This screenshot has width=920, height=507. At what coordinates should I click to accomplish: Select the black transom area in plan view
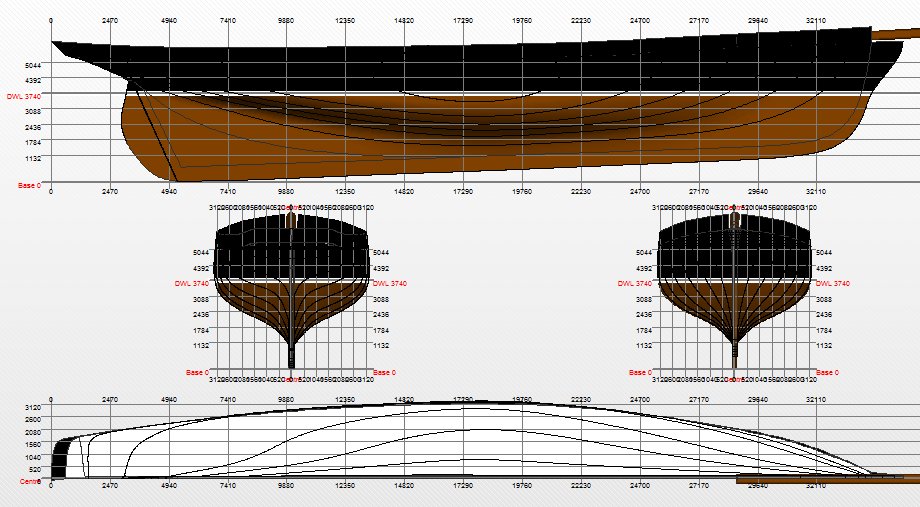(x=59, y=458)
